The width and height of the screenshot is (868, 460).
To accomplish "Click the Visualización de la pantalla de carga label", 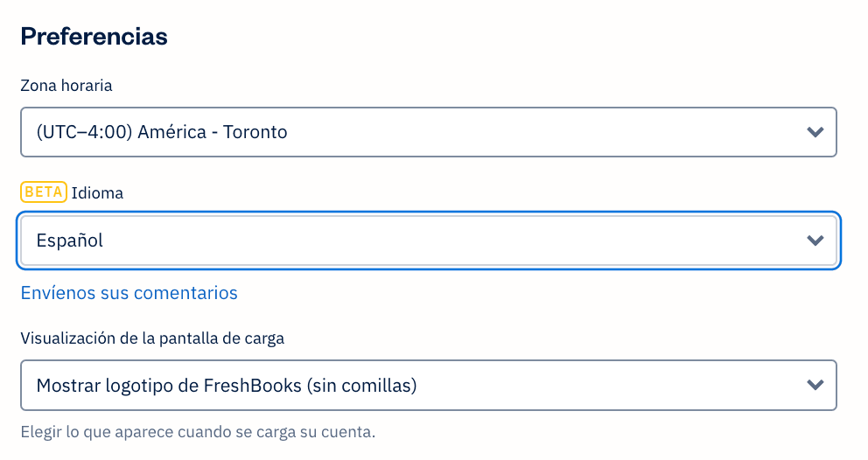I will click(152, 338).
